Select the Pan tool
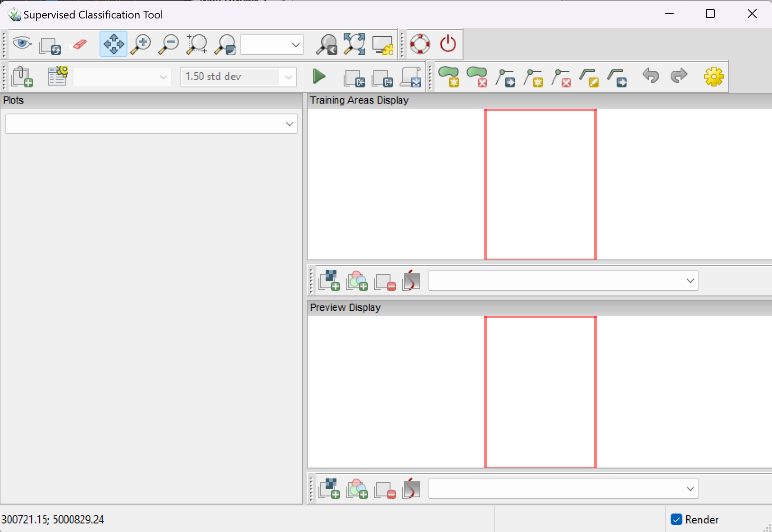Image resolution: width=772 pixels, height=532 pixels. 114,44
